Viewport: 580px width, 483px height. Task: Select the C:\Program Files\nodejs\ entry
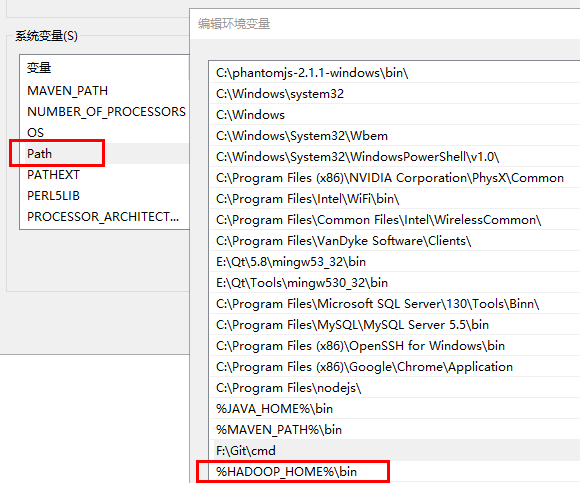pos(395,388)
